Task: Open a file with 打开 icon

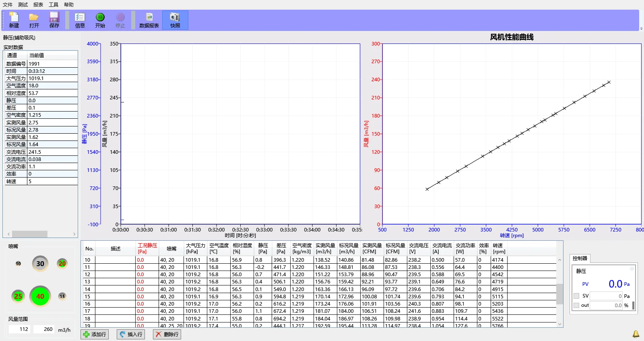Action: 34,20
